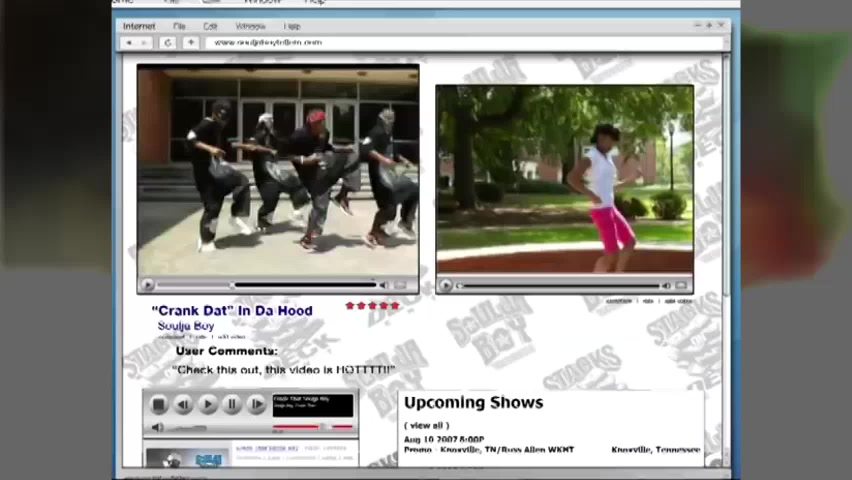Open the album thumbnail below the music player
The height and width of the screenshot is (480, 852).
188,457
